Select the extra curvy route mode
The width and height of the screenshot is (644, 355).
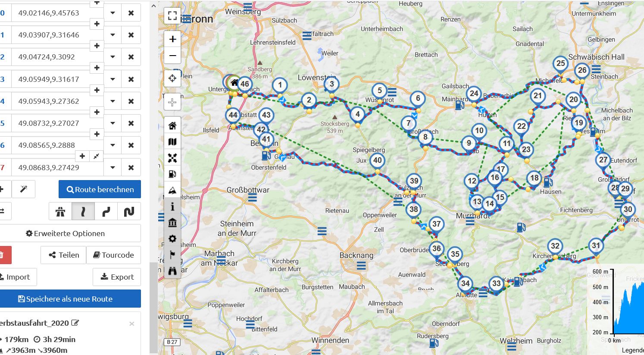coord(129,212)
